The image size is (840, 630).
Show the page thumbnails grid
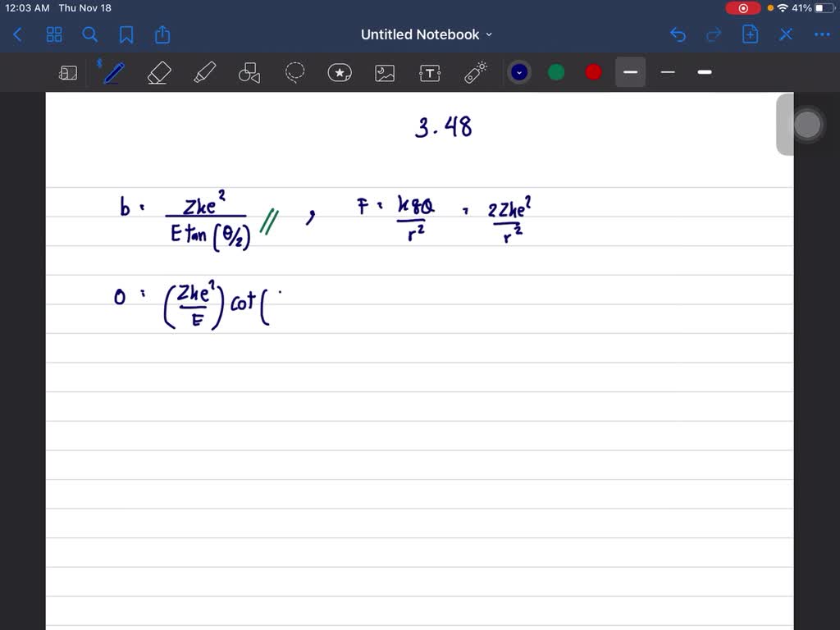[54, 34]
